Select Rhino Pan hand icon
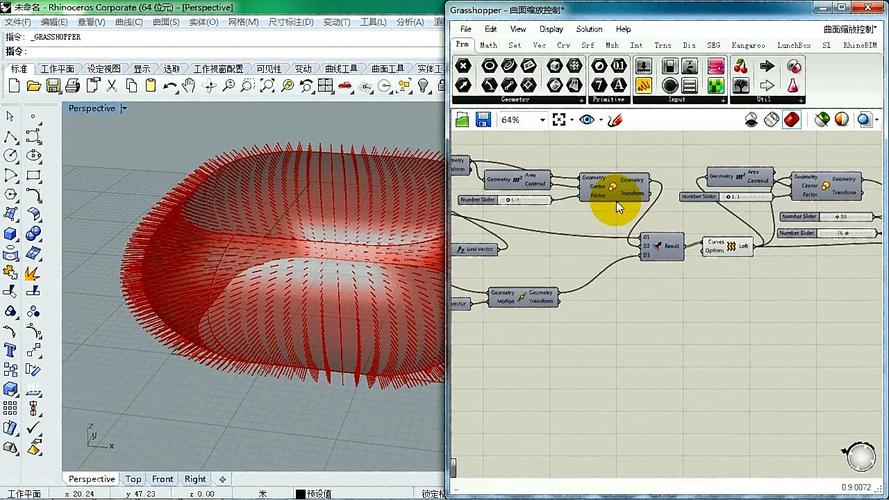889x500 pixels. (x=189, y=86)
